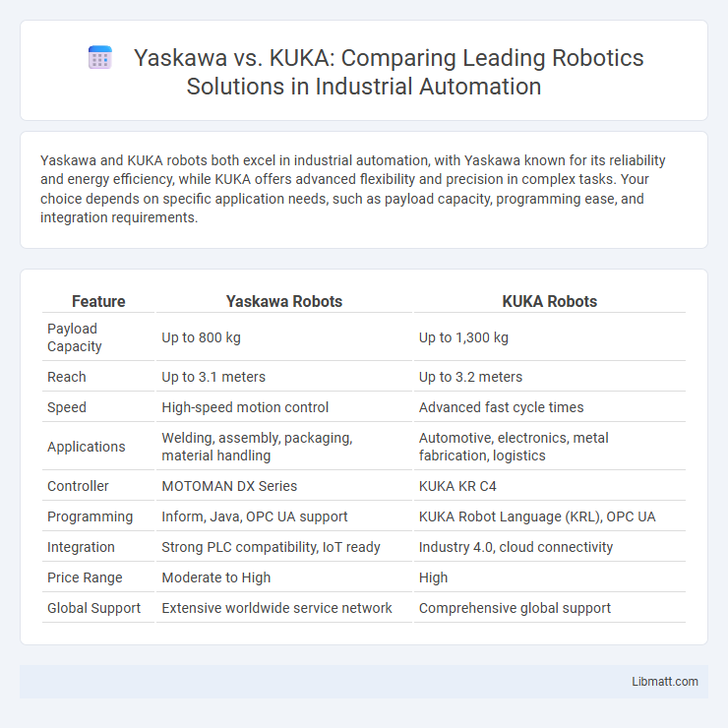This screenshot has height=728, width=728.
Task: Click the 'Up to 3.2 meters' cell
Action: click(x=550, y=377)
